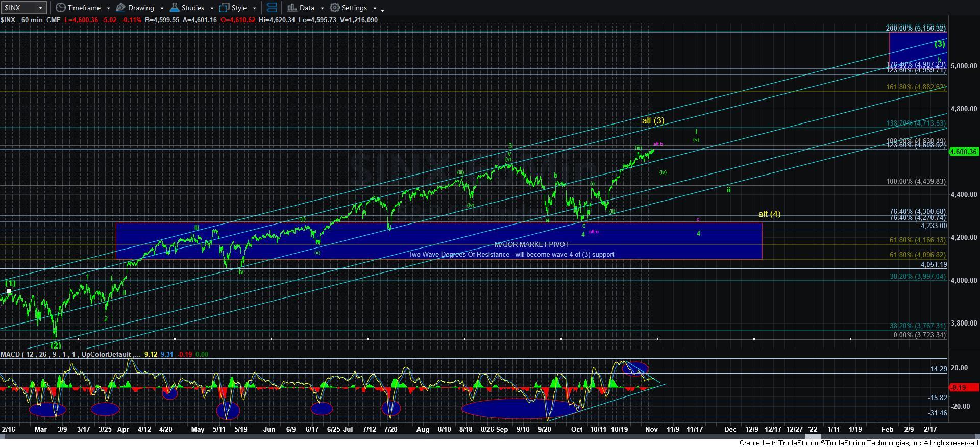Image resolution: width=980 pixels, height=447 pixels.
Task: Open the Timeframe clock icon menu
Action: pos(61,8)
